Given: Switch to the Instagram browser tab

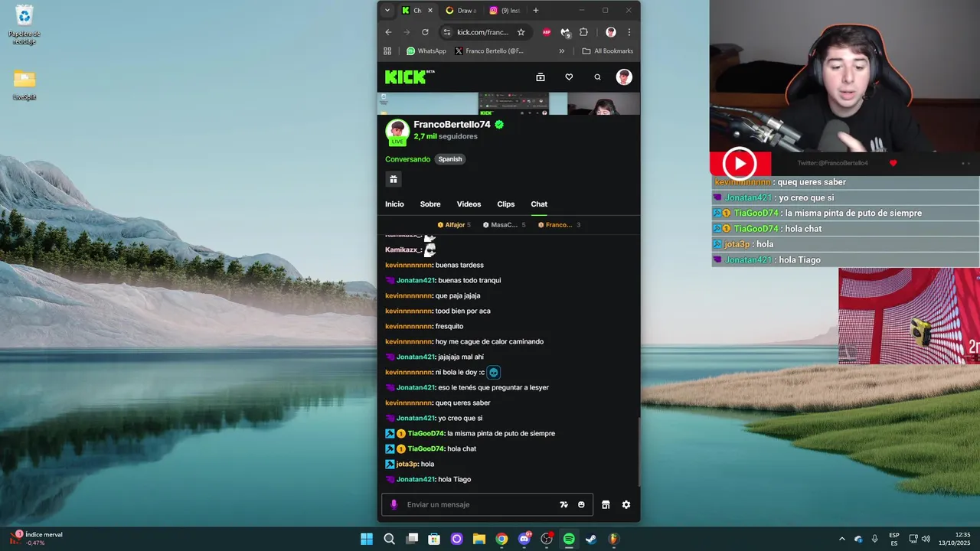Looking at the screenshot, I should coord(505,10).
